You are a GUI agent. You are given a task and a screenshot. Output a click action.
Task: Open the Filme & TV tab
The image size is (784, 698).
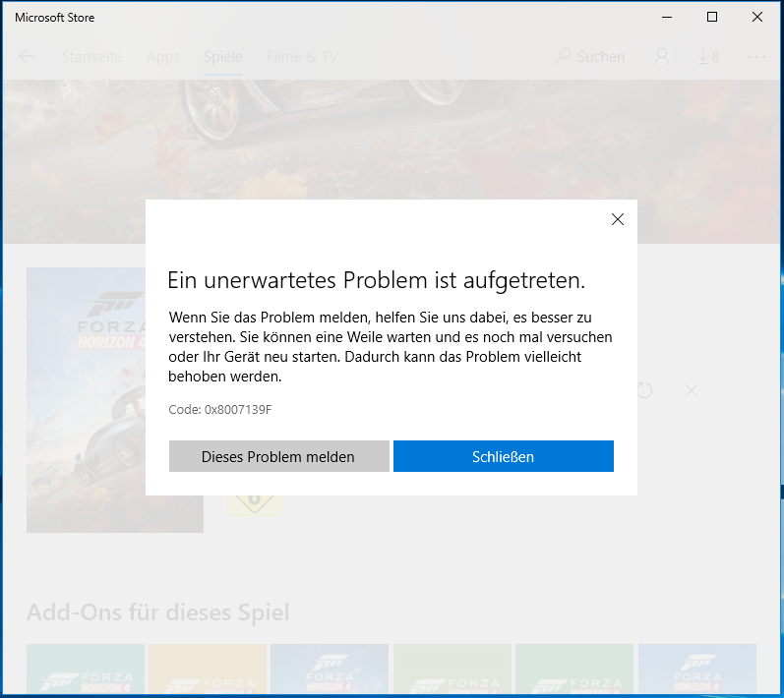pos(303,56)
